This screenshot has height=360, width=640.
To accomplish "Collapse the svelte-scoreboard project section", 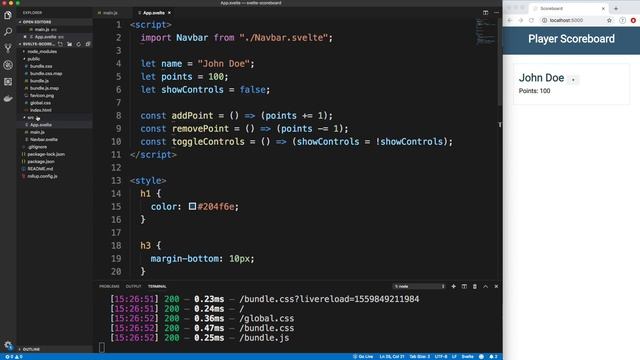I will [x=37, y=44].
